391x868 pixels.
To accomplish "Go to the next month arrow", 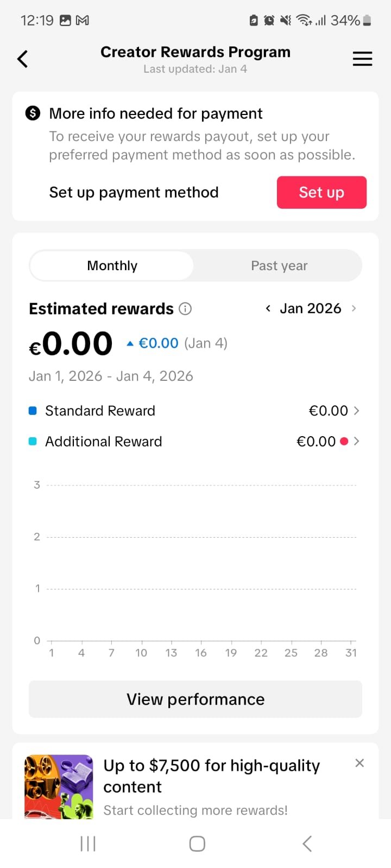I will [x=354, y=309].
